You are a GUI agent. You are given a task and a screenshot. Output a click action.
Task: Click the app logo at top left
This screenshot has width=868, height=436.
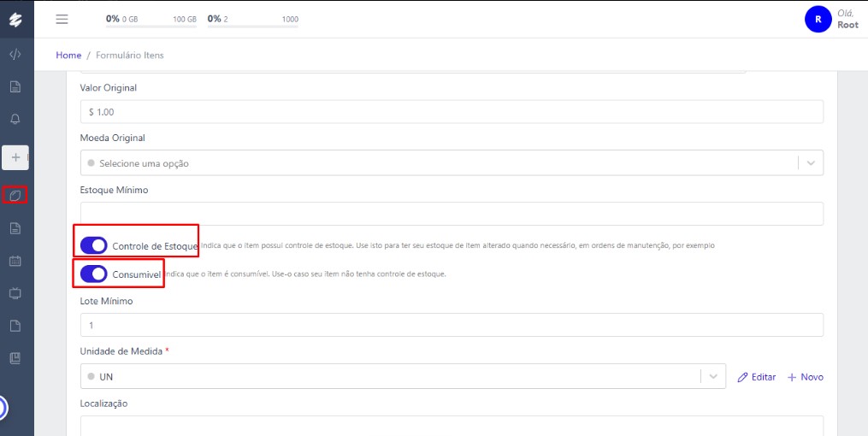click(15, 18)
